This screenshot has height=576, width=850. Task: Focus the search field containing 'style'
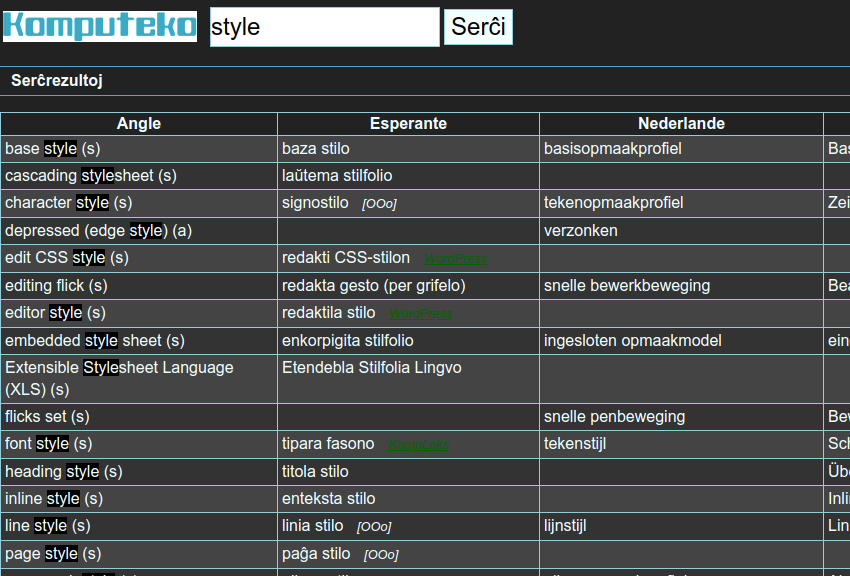click(x=325, y=27)
